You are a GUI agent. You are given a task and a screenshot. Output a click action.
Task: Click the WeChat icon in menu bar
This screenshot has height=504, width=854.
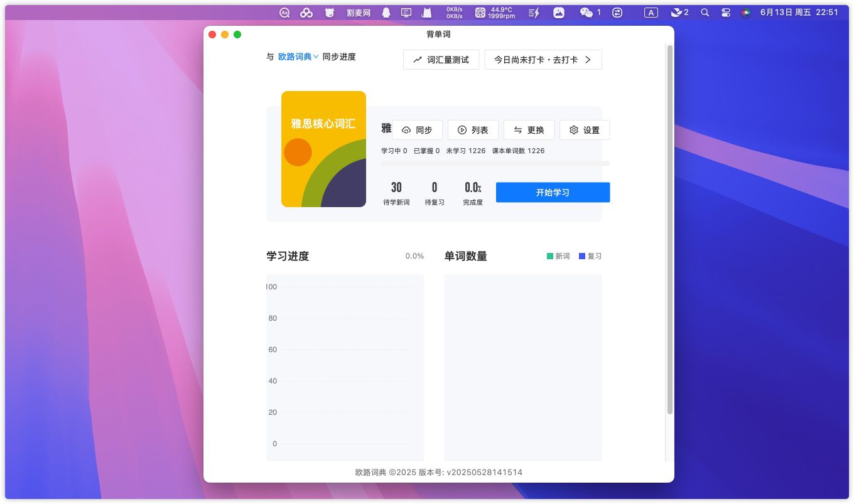(x=586, y=13)
